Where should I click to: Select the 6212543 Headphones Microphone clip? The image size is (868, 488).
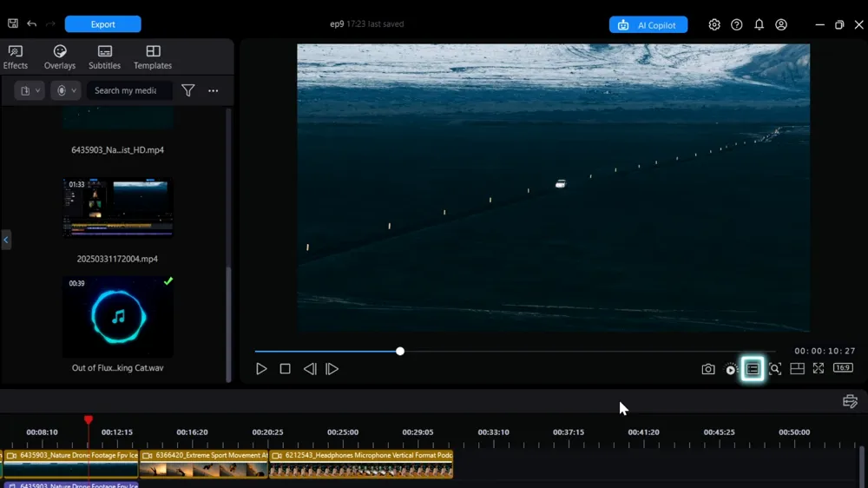(361, 465)
